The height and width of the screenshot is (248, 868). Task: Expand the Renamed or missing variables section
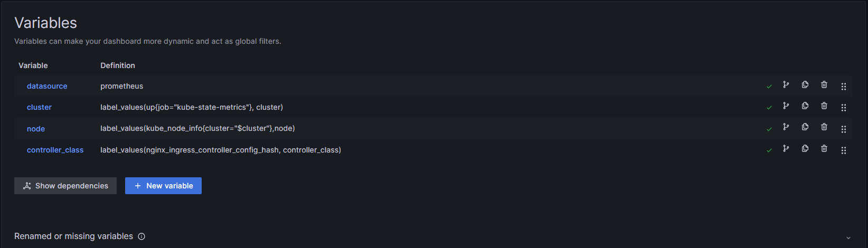click(x=848, y=238)
